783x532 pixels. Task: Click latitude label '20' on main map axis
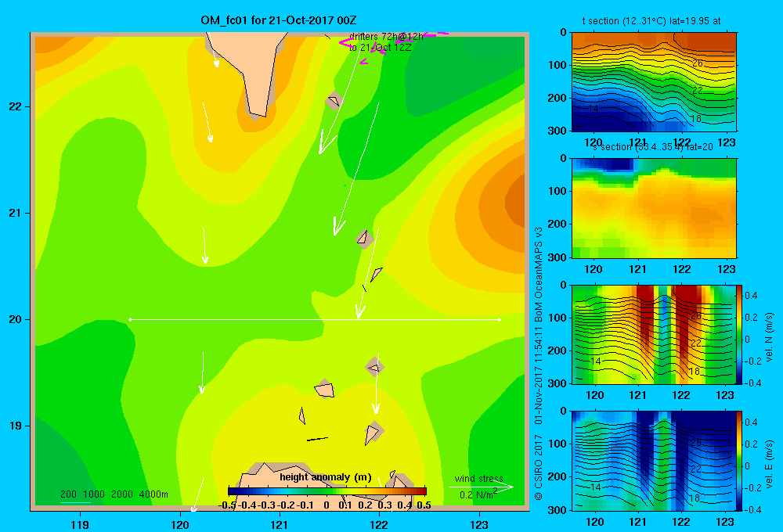pos(16,319)
